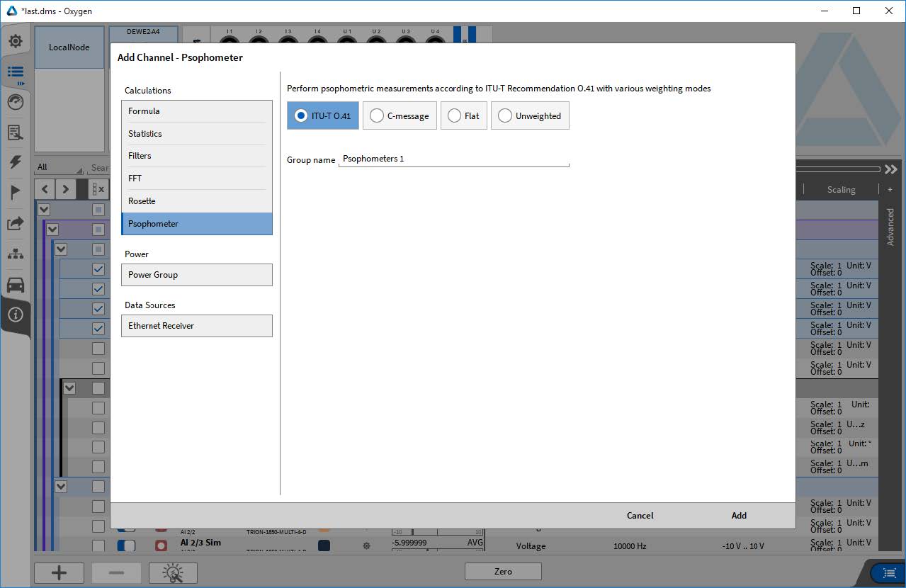Choose Rosette calculation

pos(197,201)
